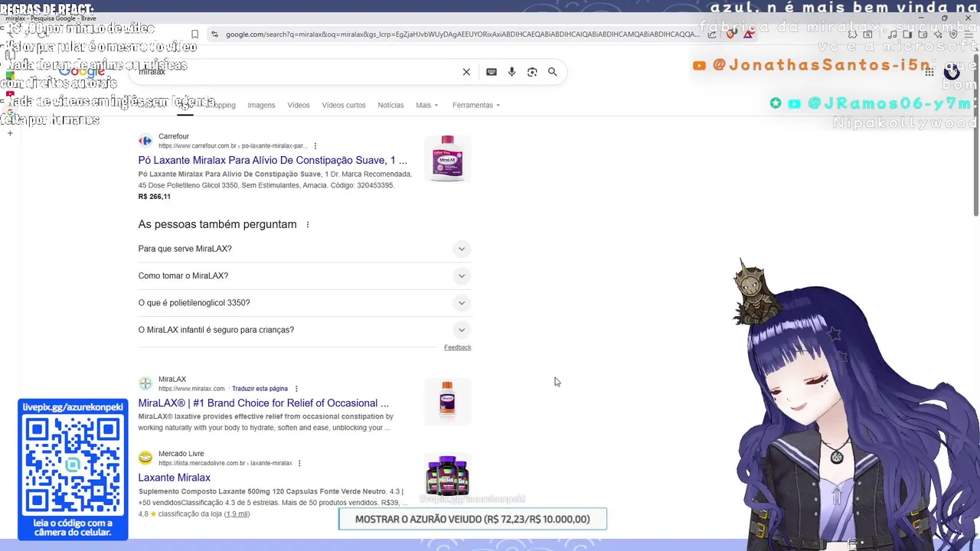Image resolution: width=980 pixels, height=551 pixels.
Task: Open the Google apps grid
Action: [929, 72]
